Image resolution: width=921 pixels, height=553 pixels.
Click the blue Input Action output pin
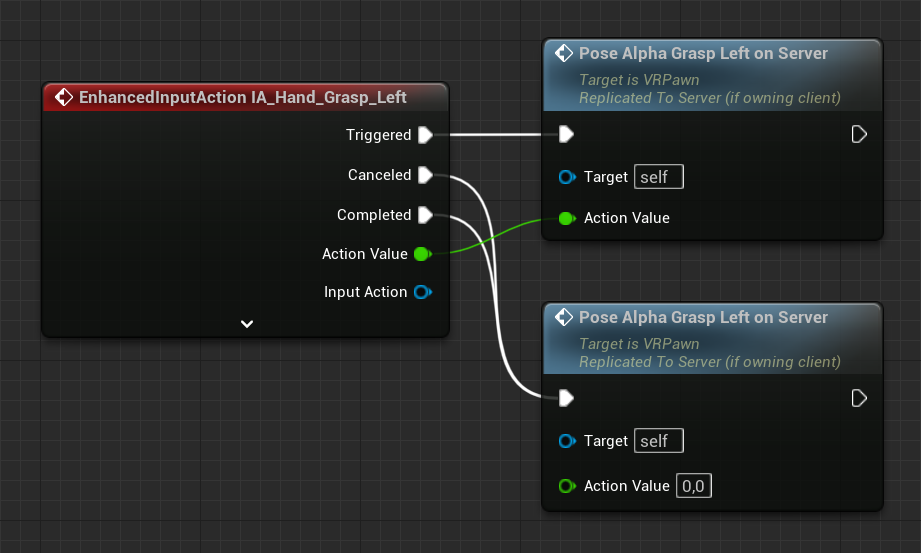tap(423, 292)
